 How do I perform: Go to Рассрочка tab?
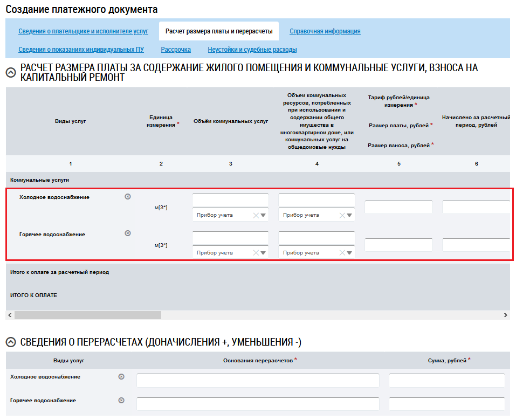176,50
